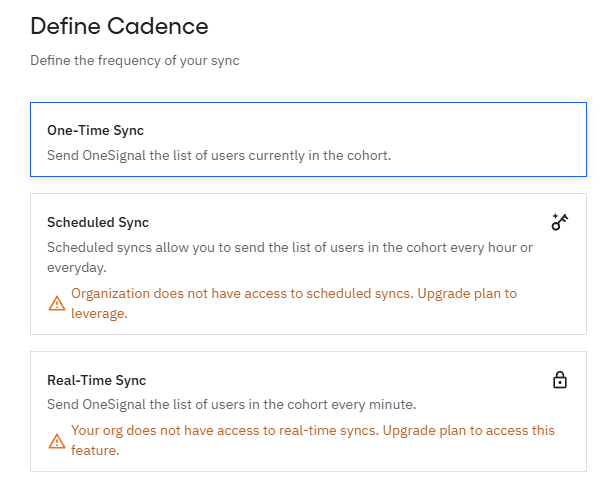Click the lock icon on Real-Time Sync
602x499 pixels.
(x=560, y=380)
